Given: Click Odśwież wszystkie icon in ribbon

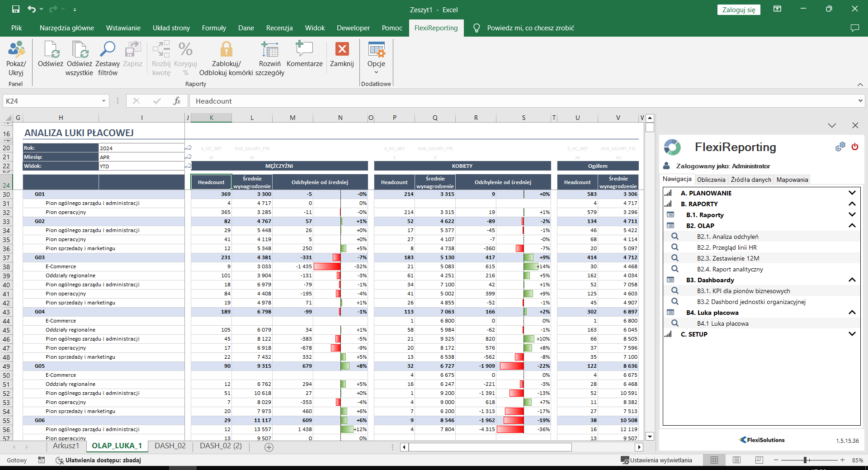Looking at the screenshot, I should click(x=80, y=50).
